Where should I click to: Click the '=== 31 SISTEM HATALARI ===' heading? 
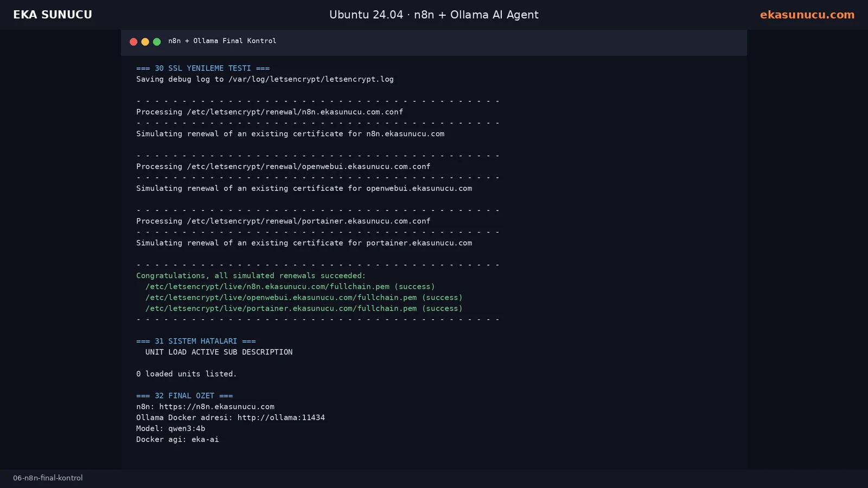pos(196,341)
